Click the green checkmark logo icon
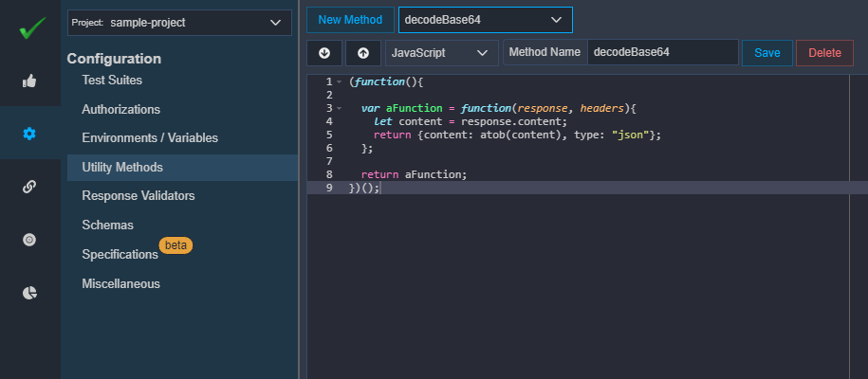This screenshot has height=379, width=868. click(x=32, y=27)
